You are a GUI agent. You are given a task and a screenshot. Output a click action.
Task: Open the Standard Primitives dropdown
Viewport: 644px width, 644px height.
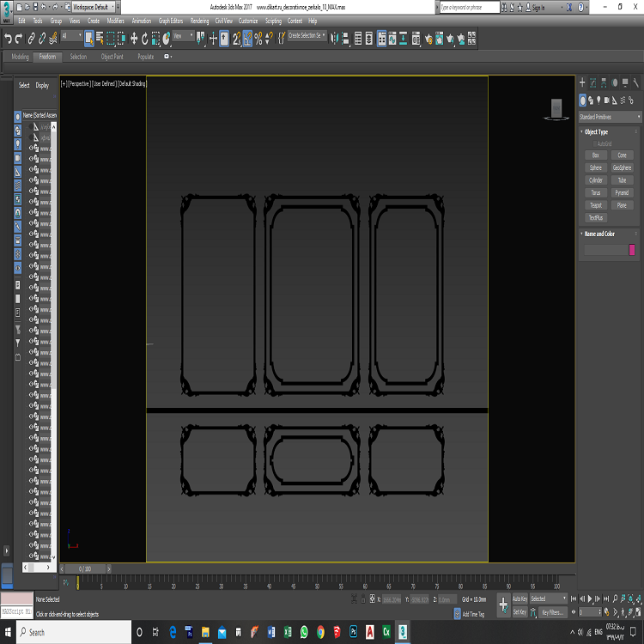(x=610, y=117)
